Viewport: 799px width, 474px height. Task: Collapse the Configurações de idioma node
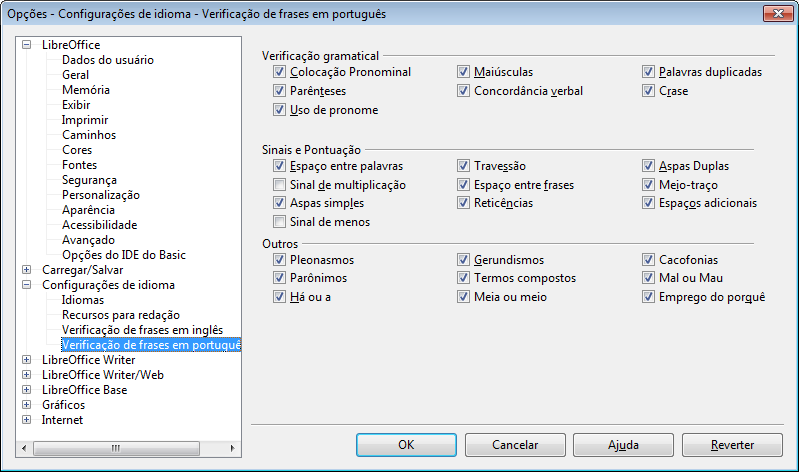click(x=27, y=285)
